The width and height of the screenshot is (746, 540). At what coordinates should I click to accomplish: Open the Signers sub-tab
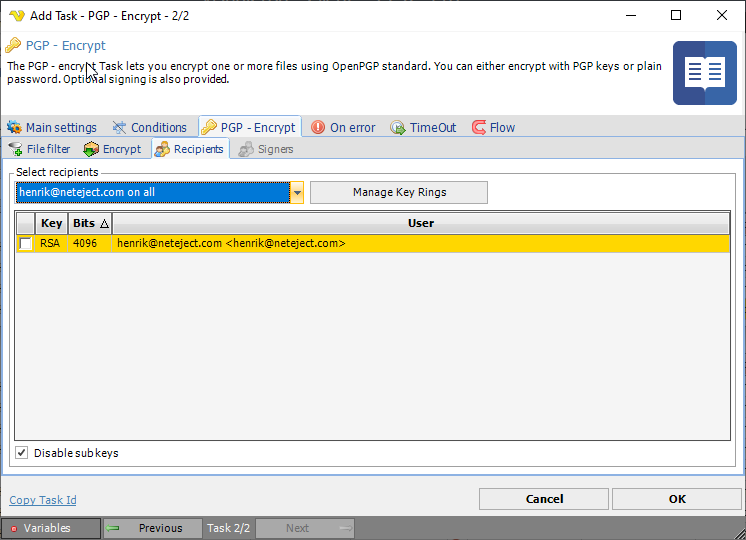point(266,149)
